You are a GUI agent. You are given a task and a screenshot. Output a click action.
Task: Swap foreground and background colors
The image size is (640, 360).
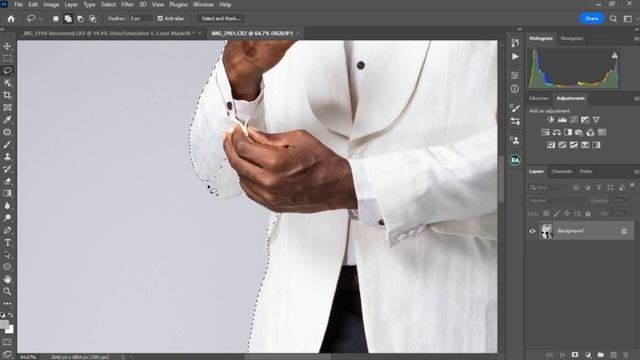pyautogui.click(x=11, y=315)
